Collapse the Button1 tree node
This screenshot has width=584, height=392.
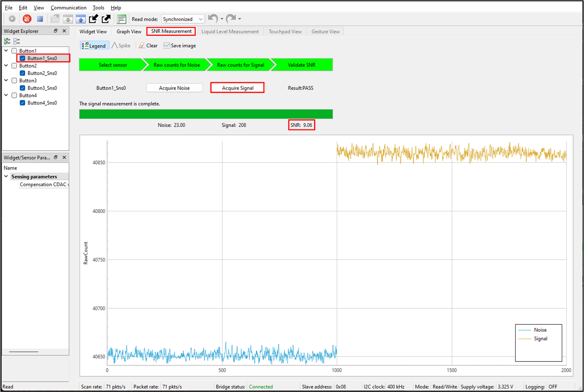pyautogui.click(x=6, y=51)
